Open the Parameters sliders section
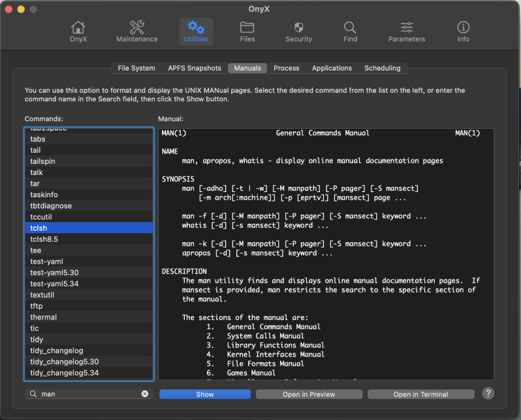Screen dimensions: 521x420 tap(406, 31)
